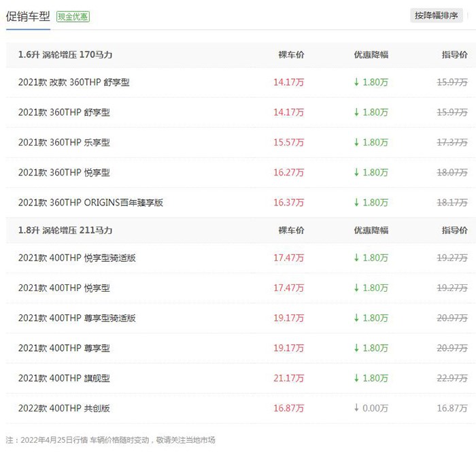
Task: Click the 0.00万 discount value
Action: 375,408
